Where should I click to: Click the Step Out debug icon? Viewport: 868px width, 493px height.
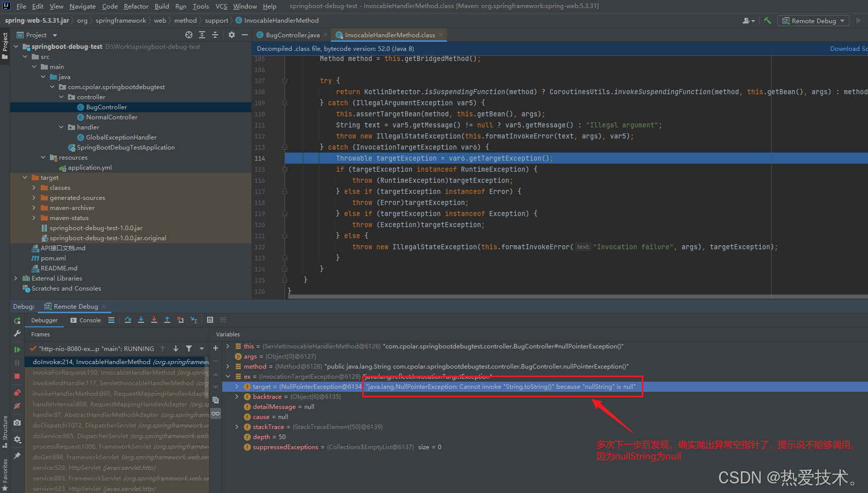(x=167, y=320)
